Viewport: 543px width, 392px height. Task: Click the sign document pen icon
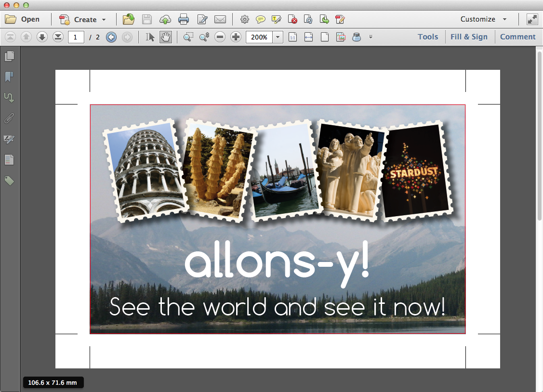[202, 19]
